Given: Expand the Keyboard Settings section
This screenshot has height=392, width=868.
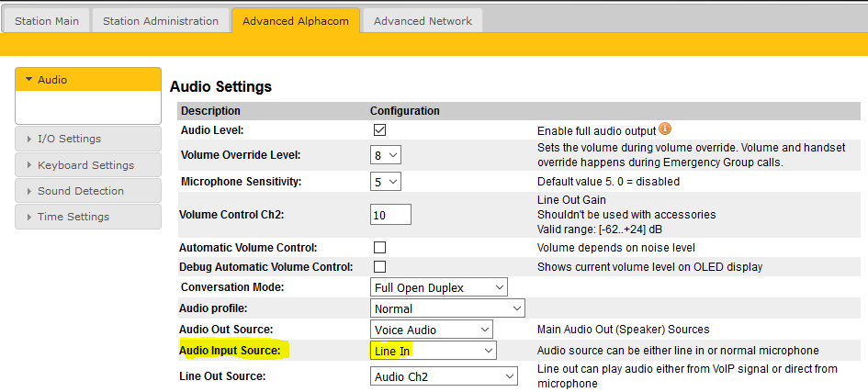Looking at the screenshot, I should [88, 165].
